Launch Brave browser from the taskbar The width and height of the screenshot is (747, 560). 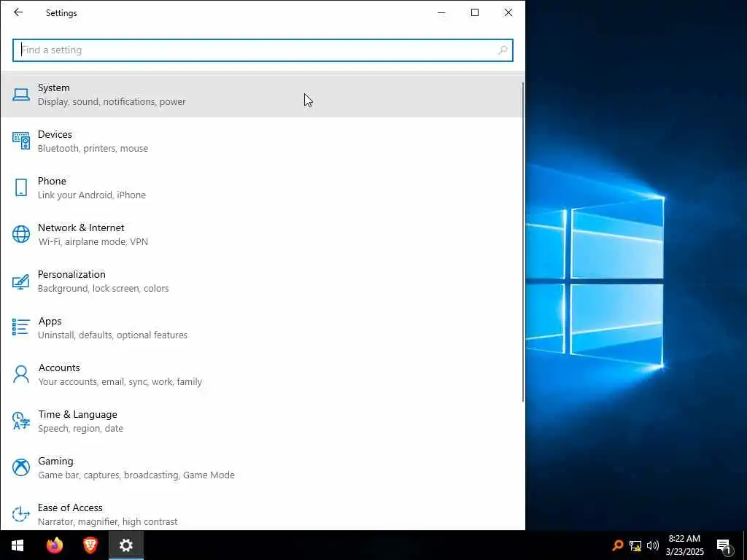pos(90,545)
